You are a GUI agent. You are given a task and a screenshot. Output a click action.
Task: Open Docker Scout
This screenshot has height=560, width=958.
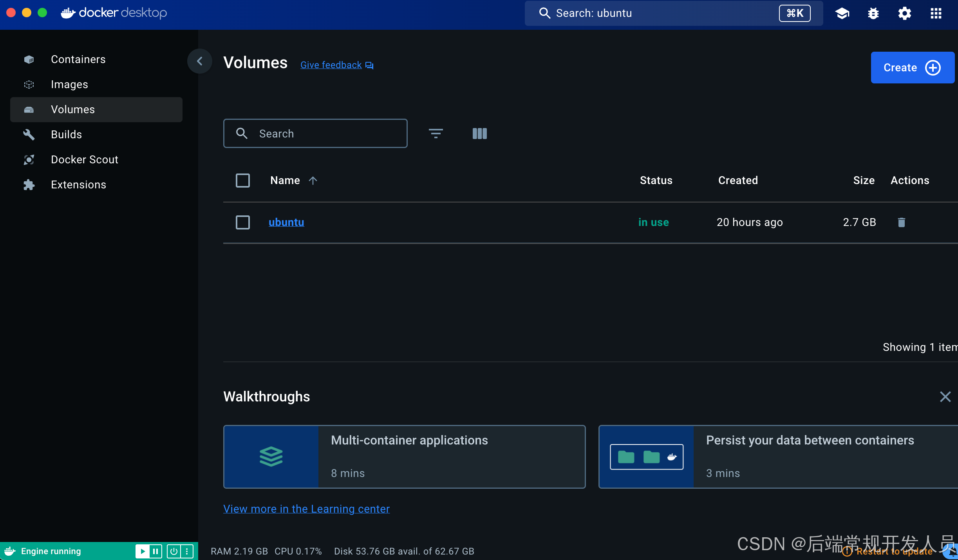[x=96, y=160]
